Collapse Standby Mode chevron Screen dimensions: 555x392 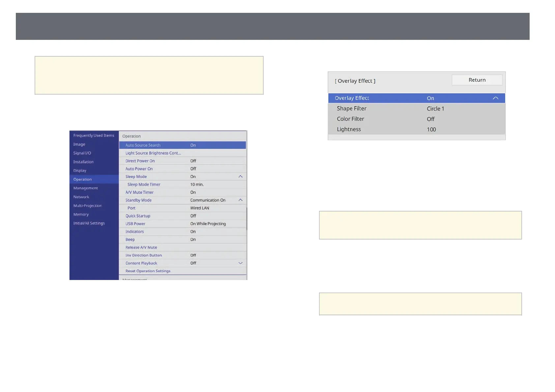[x=241, y=200]
